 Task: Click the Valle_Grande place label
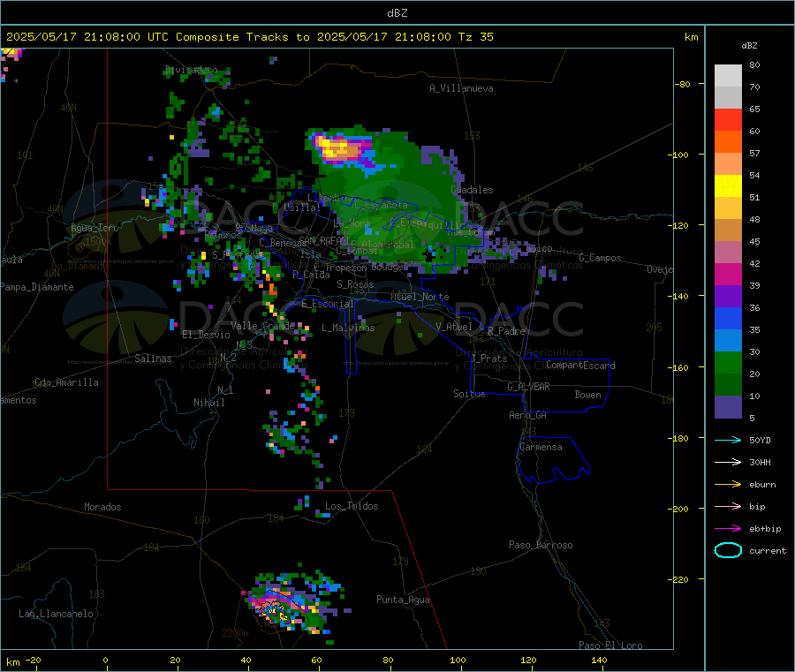(x=262, y=325)
